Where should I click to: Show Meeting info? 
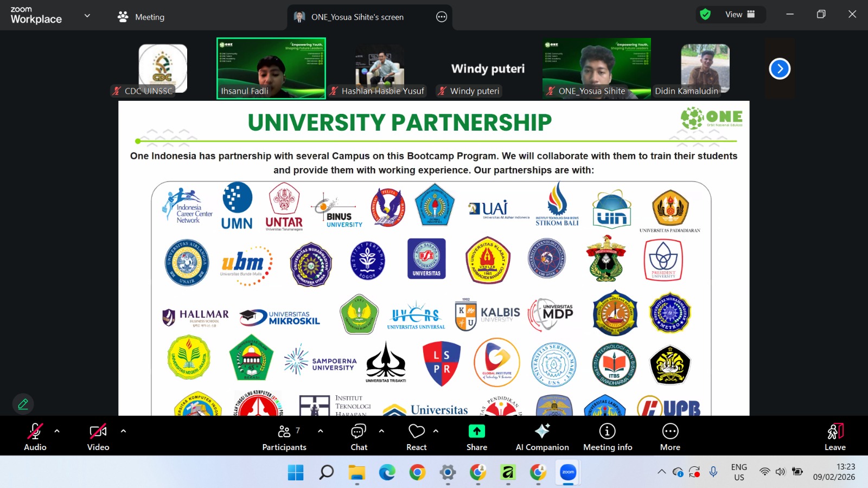[x=607, y=437]
